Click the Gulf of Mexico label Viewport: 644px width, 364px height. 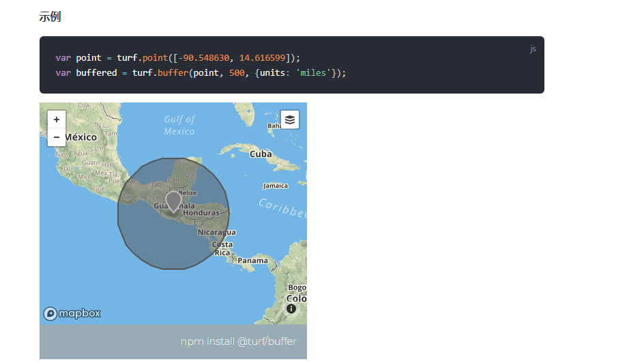179,125
